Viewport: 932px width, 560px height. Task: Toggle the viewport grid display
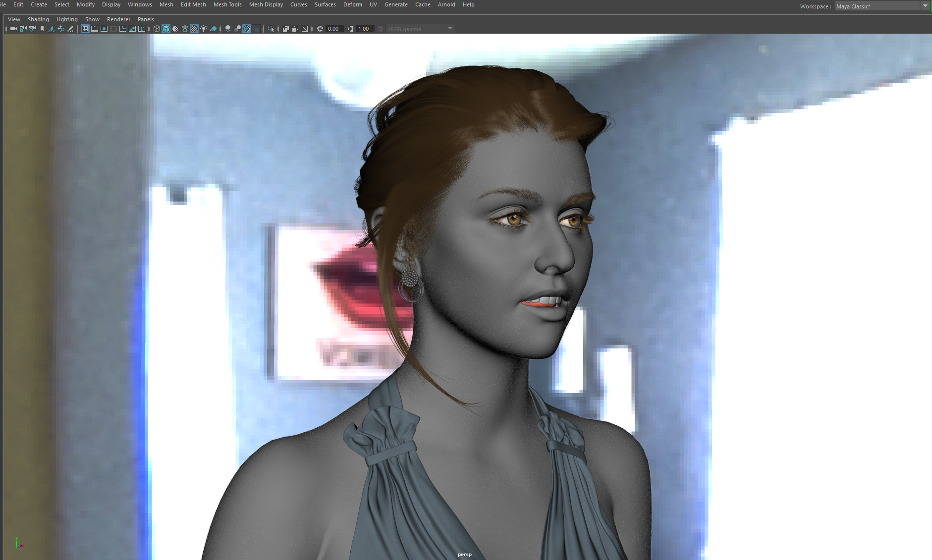[85, 29]
